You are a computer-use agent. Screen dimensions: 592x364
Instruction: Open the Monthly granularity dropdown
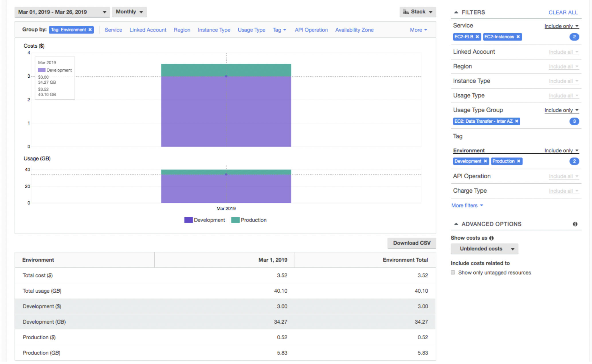click(129, 12)
